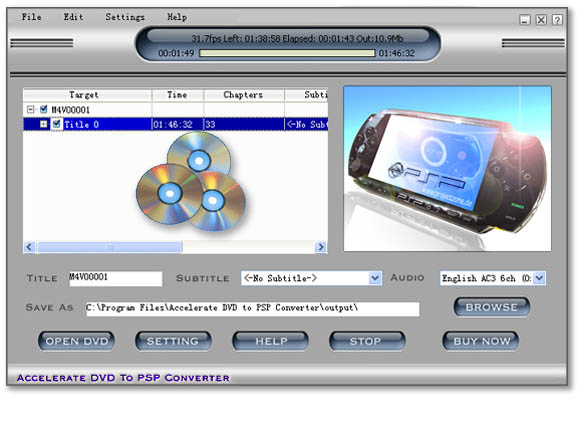
Task: Click the Chapters column header
Action: point(244,95)
